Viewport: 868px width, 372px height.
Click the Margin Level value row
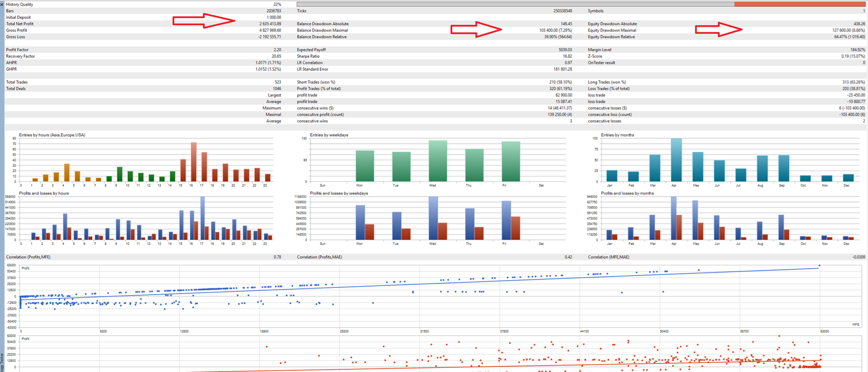pos(726,50)
